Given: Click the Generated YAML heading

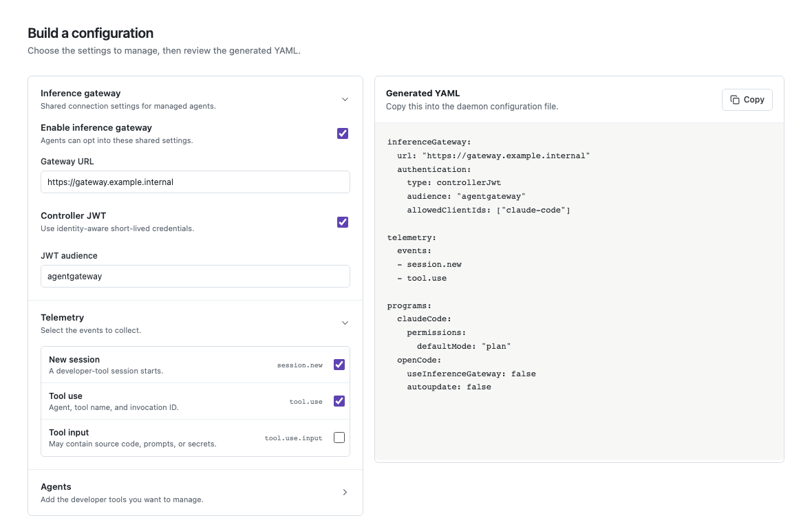Looking at the screenshot, I should point(423,93).
